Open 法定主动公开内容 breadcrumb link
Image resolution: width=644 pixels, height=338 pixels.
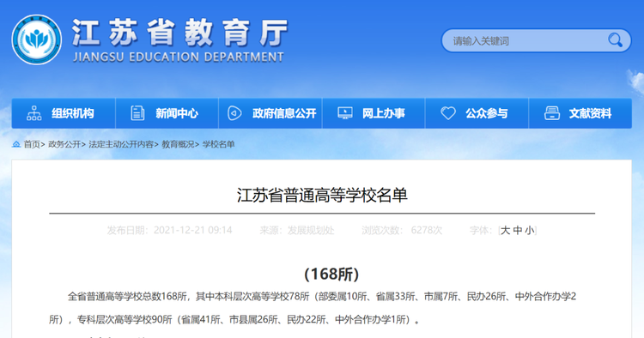[x=121, y=144]
